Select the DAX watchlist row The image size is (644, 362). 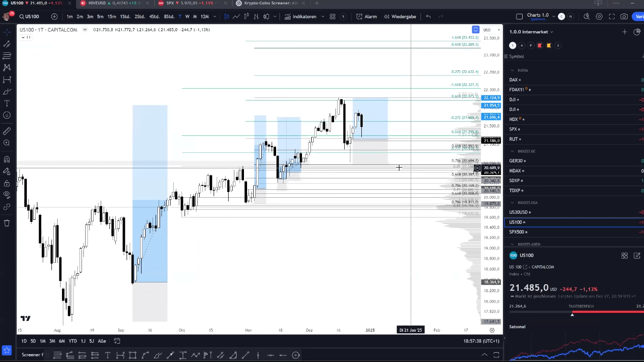pos(574,80)
